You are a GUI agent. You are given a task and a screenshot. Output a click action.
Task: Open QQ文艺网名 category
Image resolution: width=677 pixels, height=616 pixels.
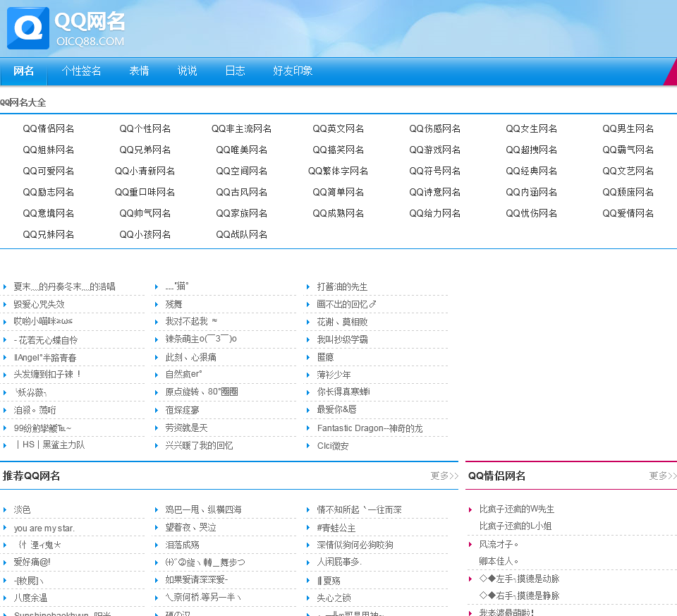tap(628, 171)
